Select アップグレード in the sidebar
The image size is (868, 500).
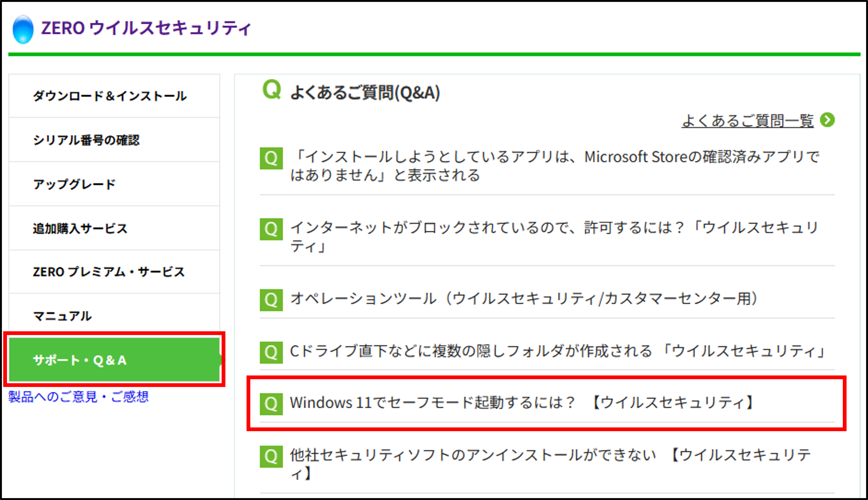[114, 184]
